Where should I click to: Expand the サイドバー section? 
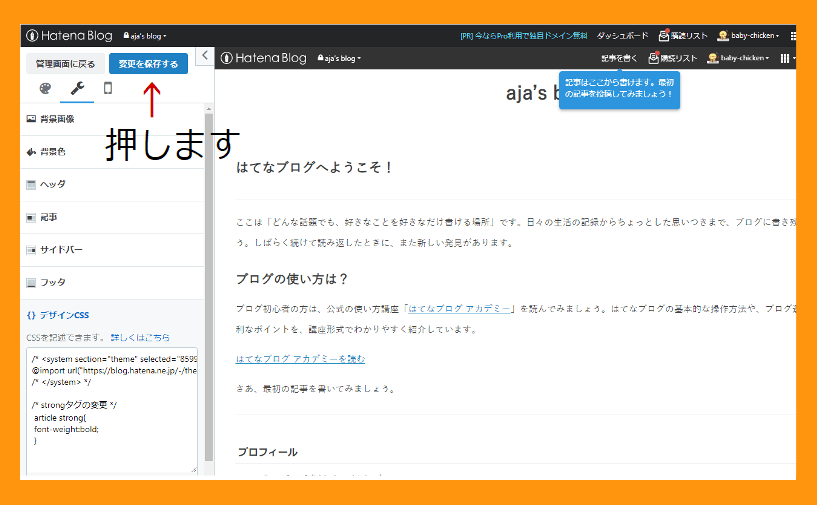(112, 250)
